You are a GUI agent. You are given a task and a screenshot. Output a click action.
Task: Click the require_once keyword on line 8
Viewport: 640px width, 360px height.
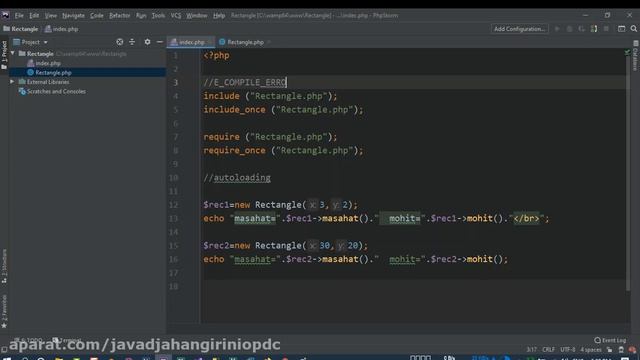234,151
